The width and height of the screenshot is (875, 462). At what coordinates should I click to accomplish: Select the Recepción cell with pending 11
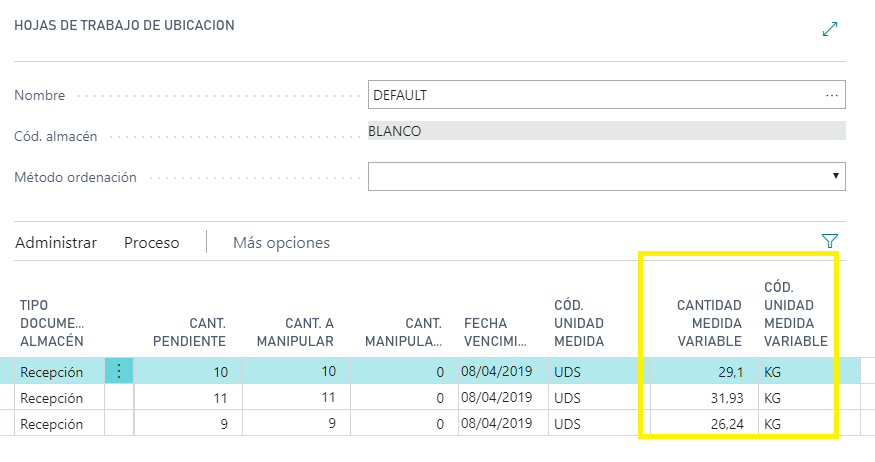(x=60, y=398)
